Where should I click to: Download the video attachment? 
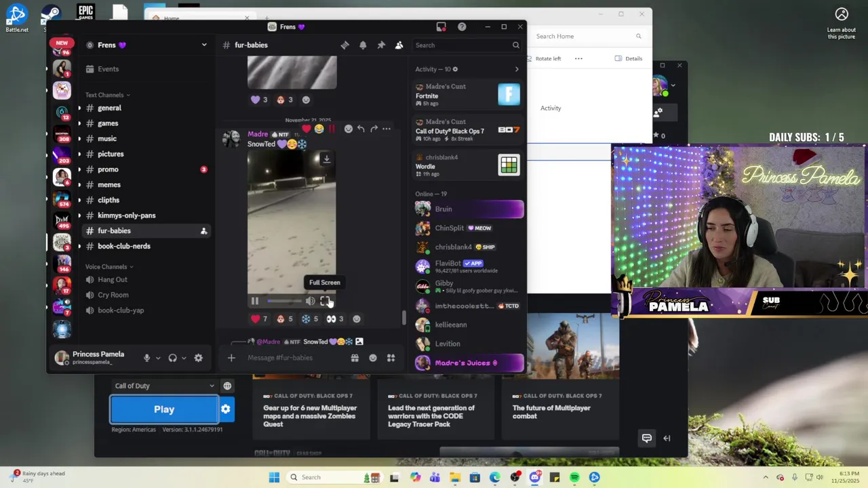(x=326, y=159)
